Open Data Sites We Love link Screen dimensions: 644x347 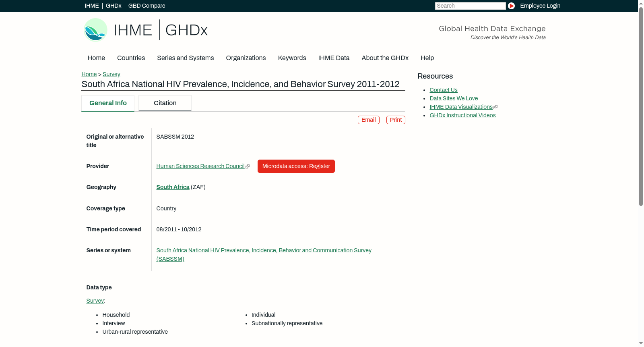point(454,98)
